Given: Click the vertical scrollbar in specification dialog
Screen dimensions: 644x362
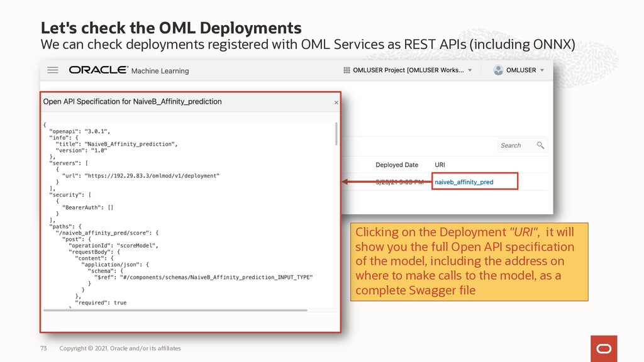Looking at the screenshot, I should pyautogui.click(x=336, y=134).
